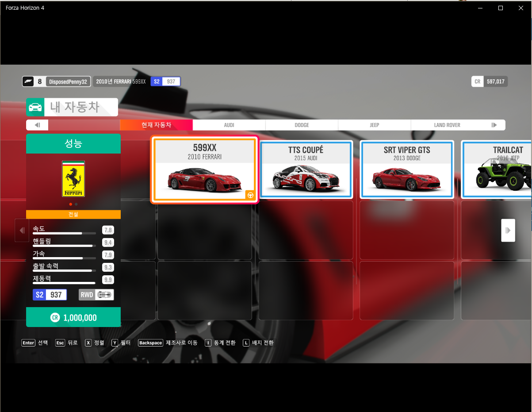
Task: Click the Enter 선택 prompt
Action: [x=35, y=343]
